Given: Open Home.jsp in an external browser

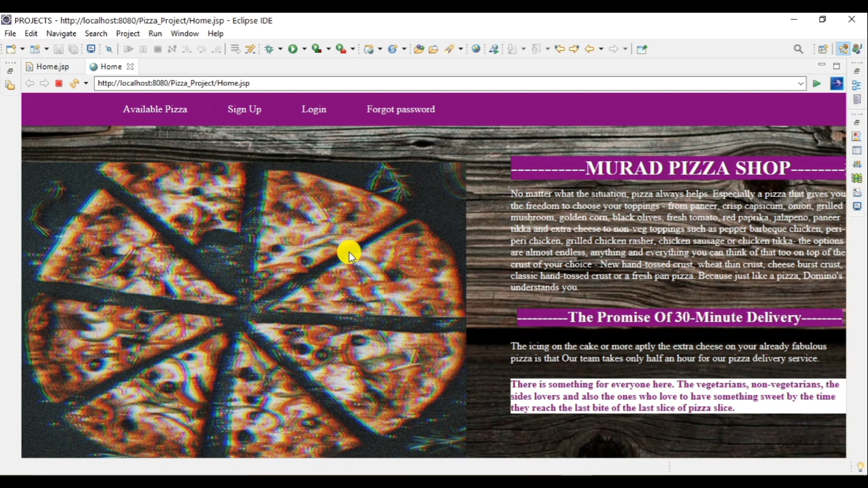Looking at the screenshot, I should pyautogui.click(x=836, y=83).
